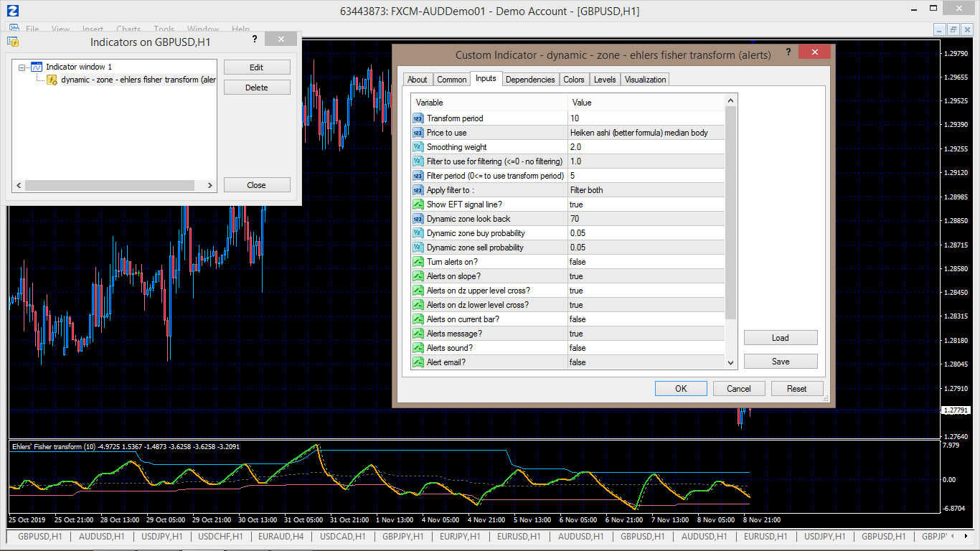This screenshot has height=551, width=980.
Task: Click the Show EFT signal line icon
Action: (418, 204)
